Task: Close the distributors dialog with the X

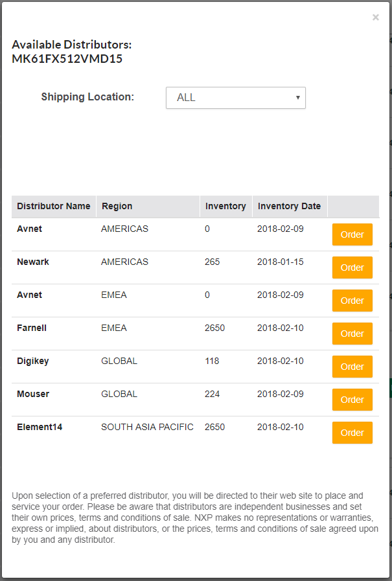Action: 376,17
